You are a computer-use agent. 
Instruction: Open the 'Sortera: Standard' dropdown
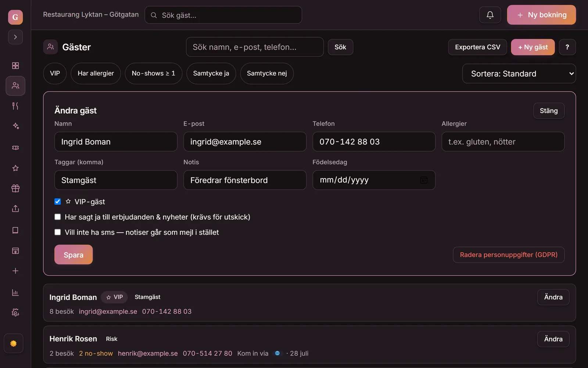(519, 74)
